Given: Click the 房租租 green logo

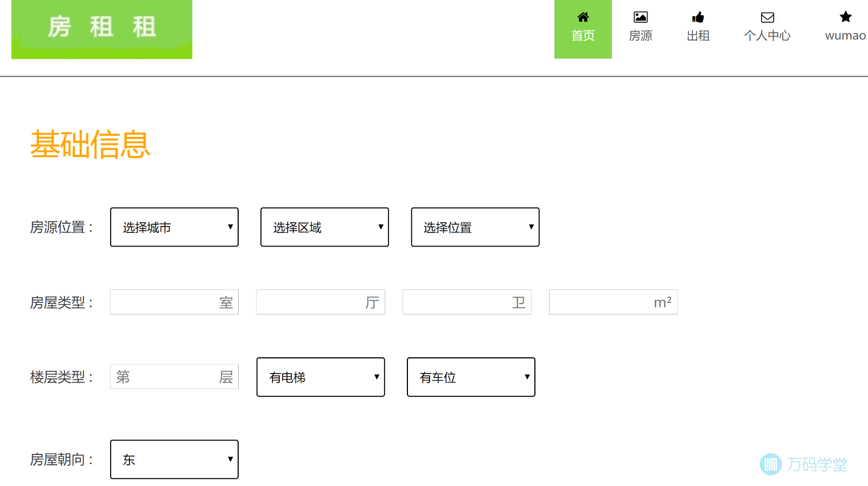Looking at the screenshot, I should coord(102,29).
